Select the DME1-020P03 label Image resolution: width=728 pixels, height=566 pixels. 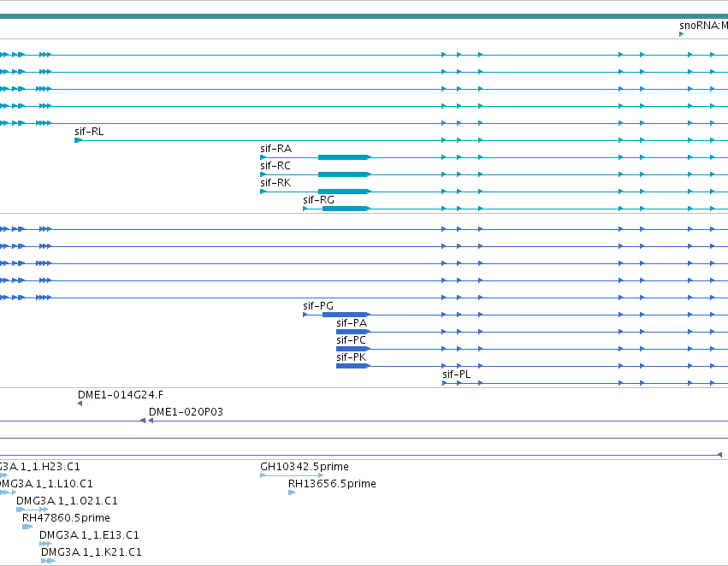coord(186,412)
